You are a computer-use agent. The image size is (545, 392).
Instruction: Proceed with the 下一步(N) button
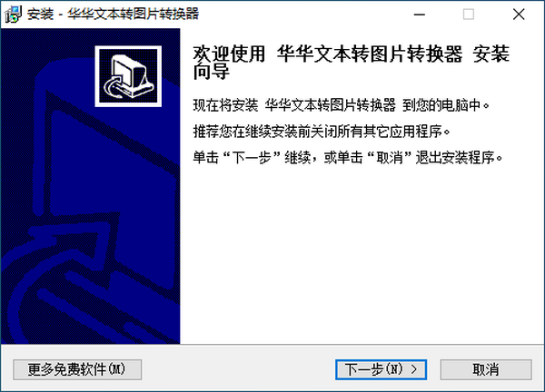(381, 369)
